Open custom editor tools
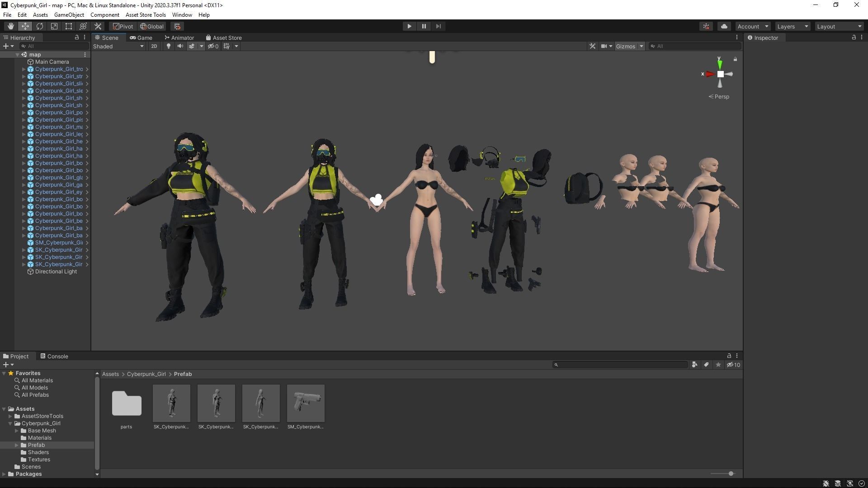 point(98,26)
